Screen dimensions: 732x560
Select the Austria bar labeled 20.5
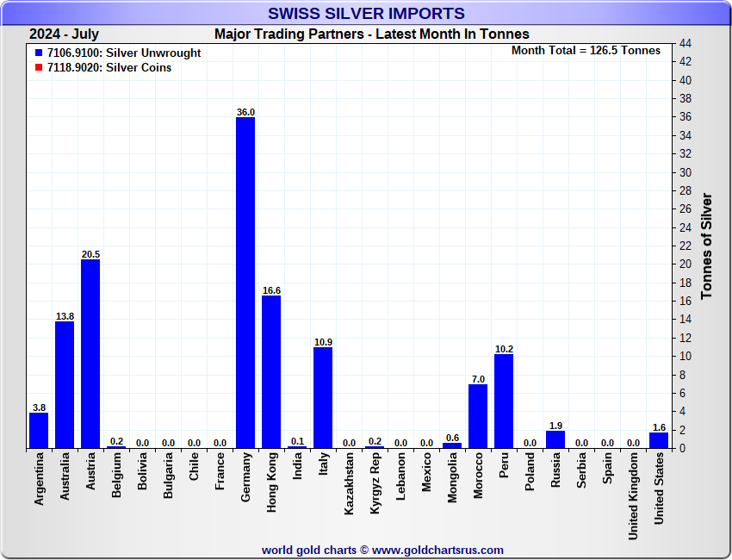[x=90, y=354]
